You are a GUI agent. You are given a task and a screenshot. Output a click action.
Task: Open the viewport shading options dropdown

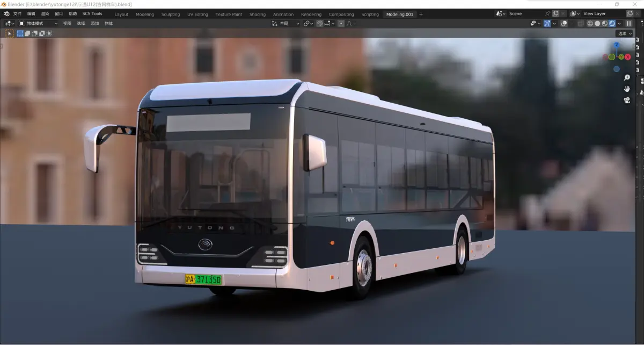(x=619, y=24)
